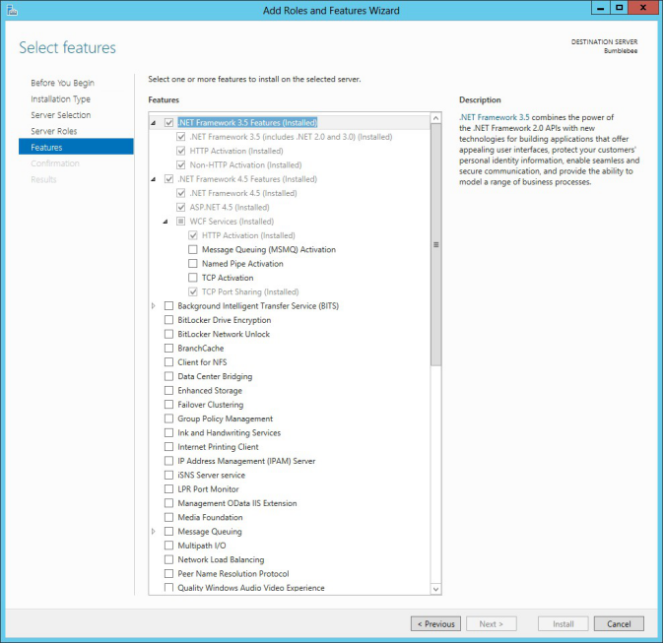Tick the Media Foundation checkbox

pos(169,517)
